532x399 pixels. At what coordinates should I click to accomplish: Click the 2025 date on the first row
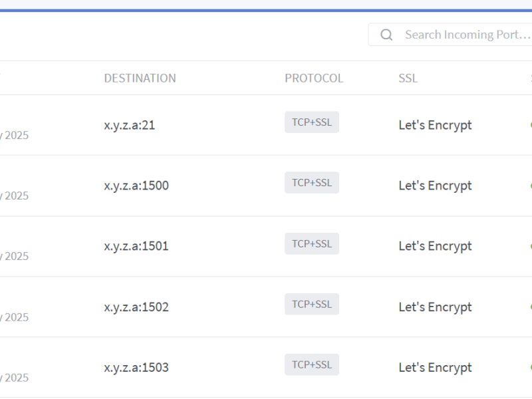pyautogui.click(x=15, y=135)
